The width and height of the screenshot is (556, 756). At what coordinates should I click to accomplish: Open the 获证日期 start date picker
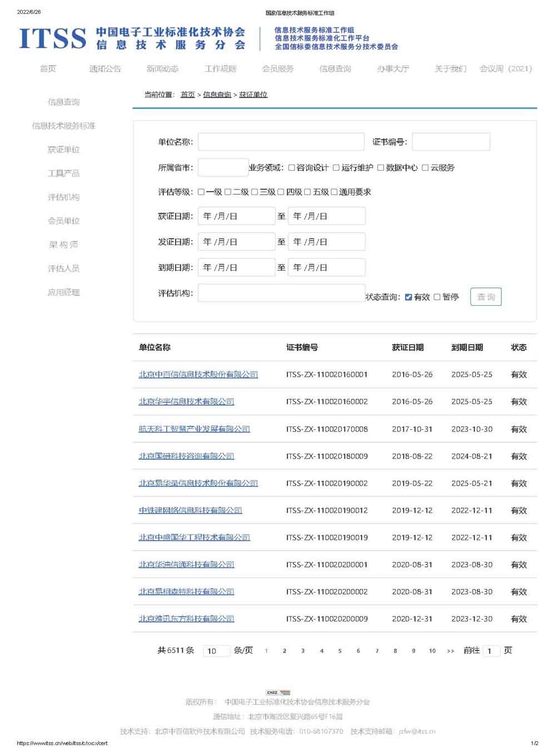pyautogui.click(x=236, y=216)
